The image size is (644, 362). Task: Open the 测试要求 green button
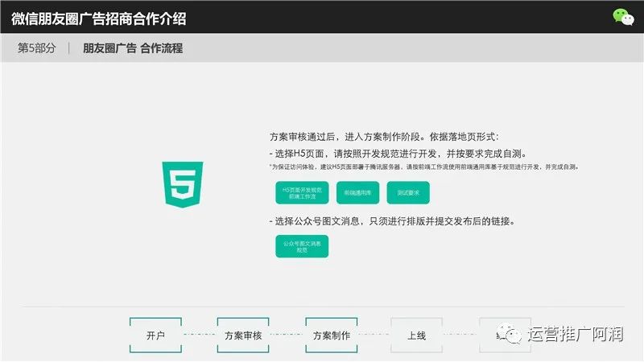pyautogui.click(x=408, y=193)
